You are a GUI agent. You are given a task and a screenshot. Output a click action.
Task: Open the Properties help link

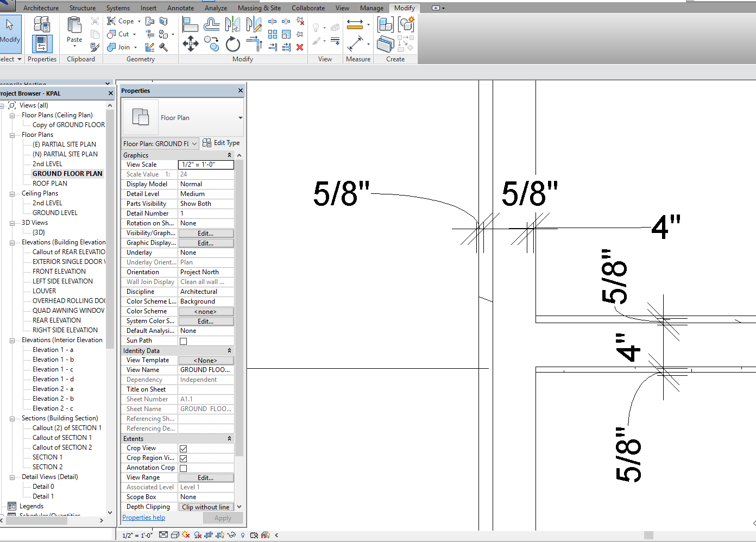point(144,518)
